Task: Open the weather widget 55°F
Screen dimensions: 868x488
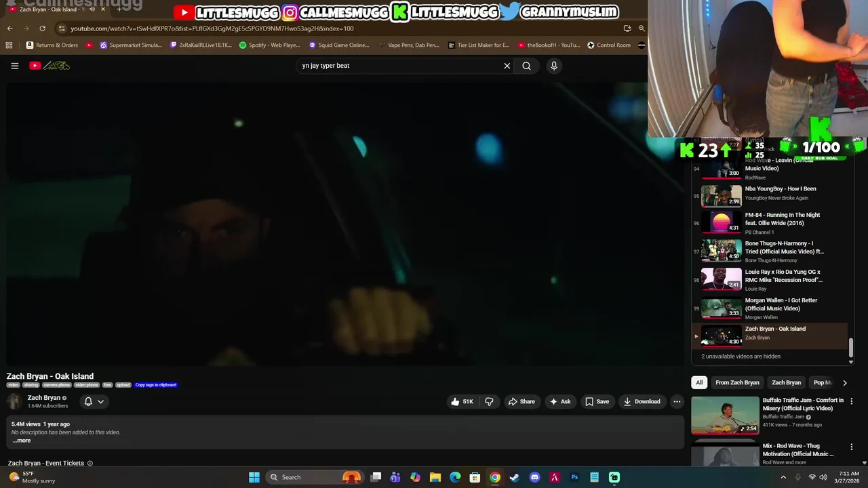Action: point(31,477)
